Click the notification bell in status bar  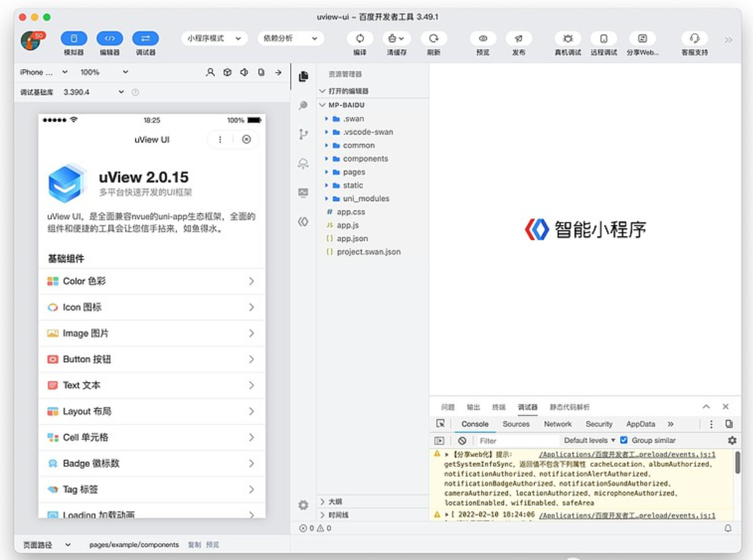tap(728, 528)
